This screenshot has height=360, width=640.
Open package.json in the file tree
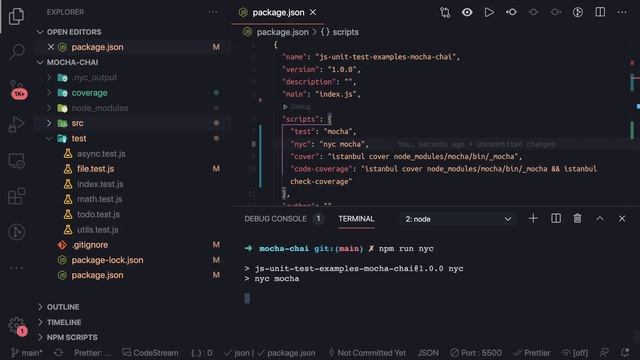tap(97, 276)
